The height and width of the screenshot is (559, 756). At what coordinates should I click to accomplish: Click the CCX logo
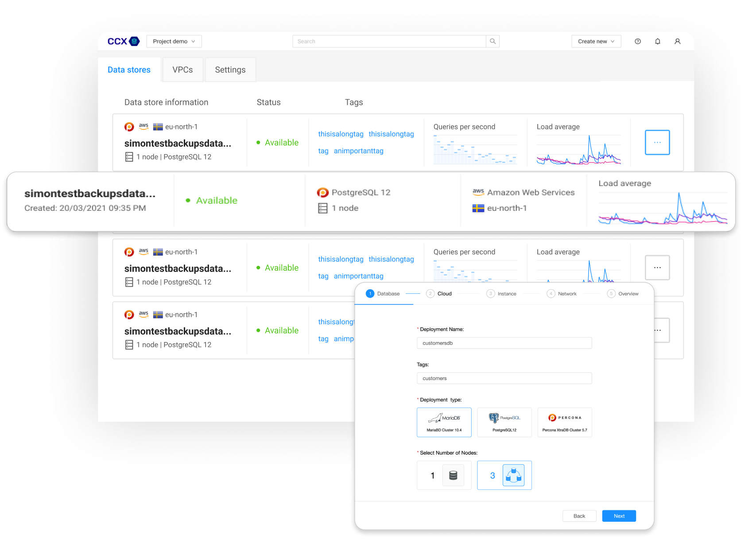click(123, 41)
